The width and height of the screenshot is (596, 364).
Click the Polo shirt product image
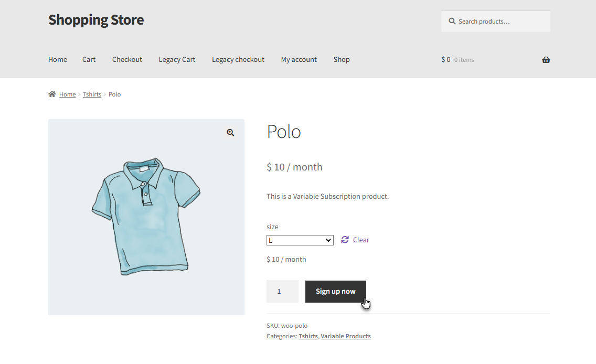tap(146, 217)
